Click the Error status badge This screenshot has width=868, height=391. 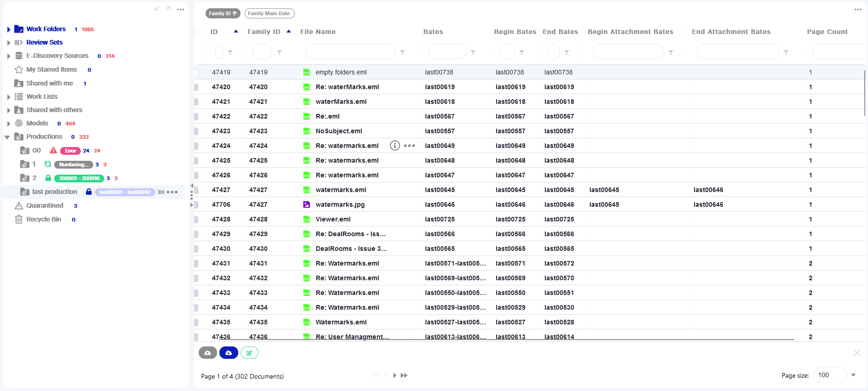(x=70, y=151)
